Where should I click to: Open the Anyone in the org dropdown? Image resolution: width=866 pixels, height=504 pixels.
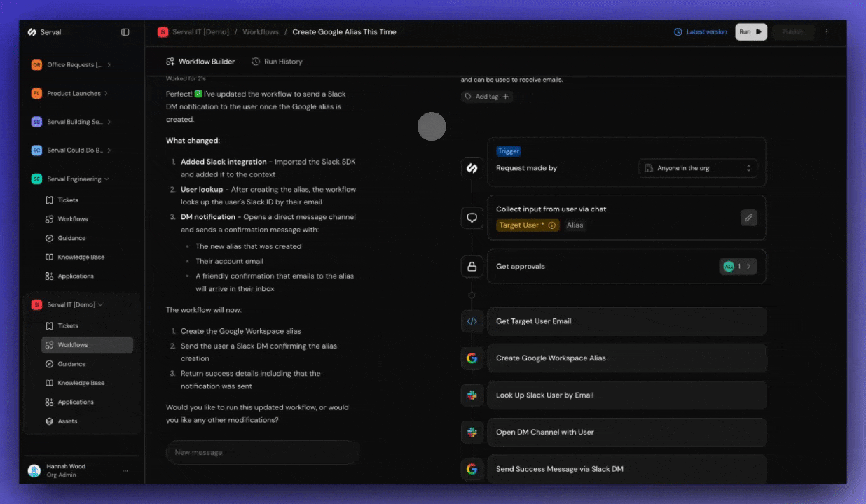point(697,168)
